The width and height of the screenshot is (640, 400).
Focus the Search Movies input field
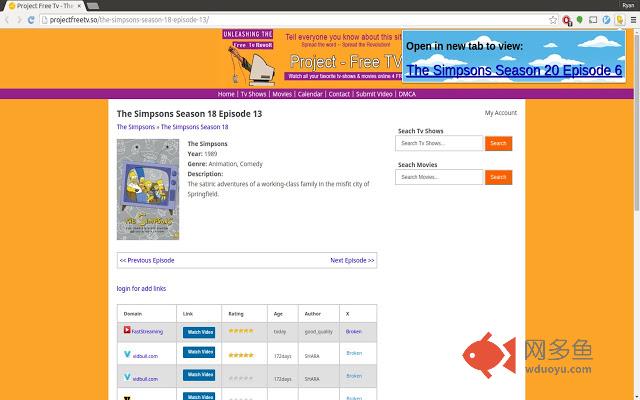439,177
